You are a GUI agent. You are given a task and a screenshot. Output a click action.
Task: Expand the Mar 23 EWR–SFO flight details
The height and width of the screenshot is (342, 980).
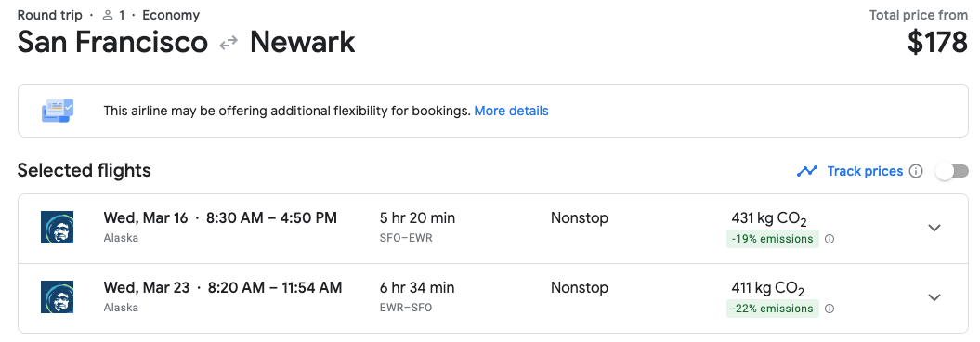tap(934, 297)
